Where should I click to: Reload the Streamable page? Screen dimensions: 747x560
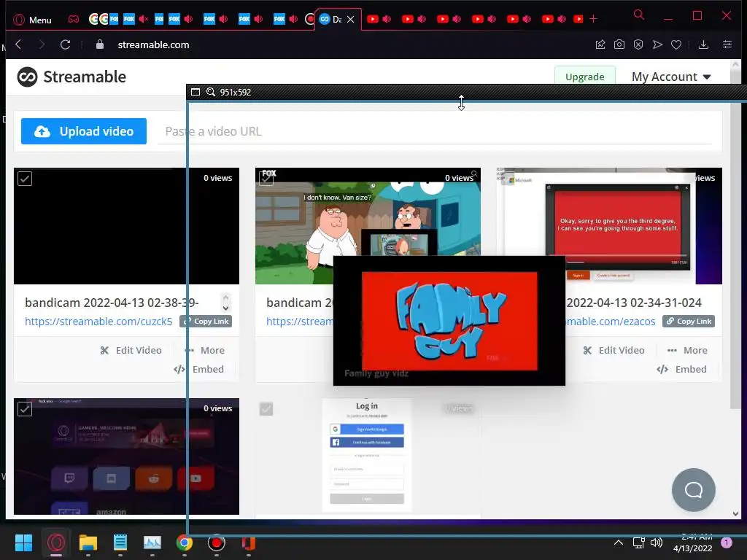(x=65, y=44)
